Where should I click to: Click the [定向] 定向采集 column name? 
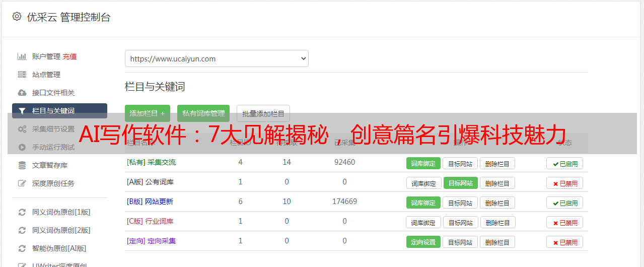point(151,241)
